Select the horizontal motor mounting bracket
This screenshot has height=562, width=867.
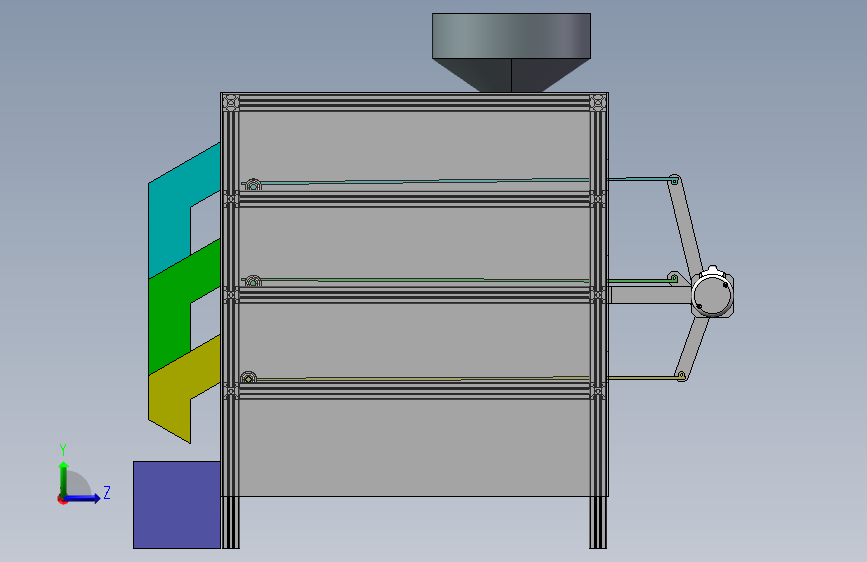[x=649, y=295]
